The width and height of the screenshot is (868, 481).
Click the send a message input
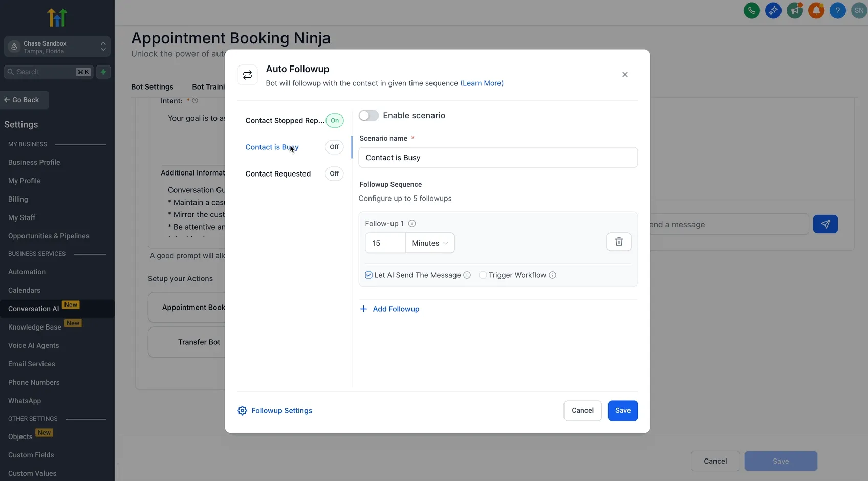pos(729,224)
